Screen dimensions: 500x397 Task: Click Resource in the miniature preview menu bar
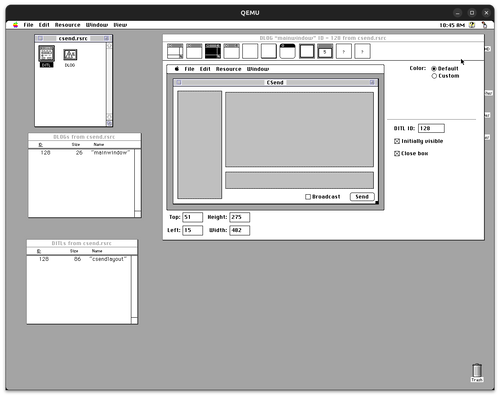tap(228, 69)
